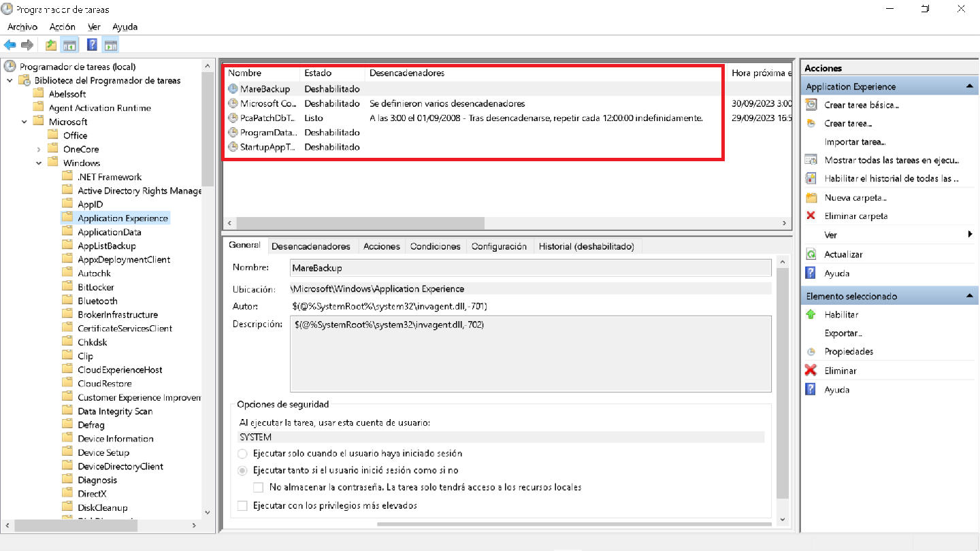The height and width of the screenshot is (551, 980).
Task: Open the Archivo menu
Action: point(22,27)
